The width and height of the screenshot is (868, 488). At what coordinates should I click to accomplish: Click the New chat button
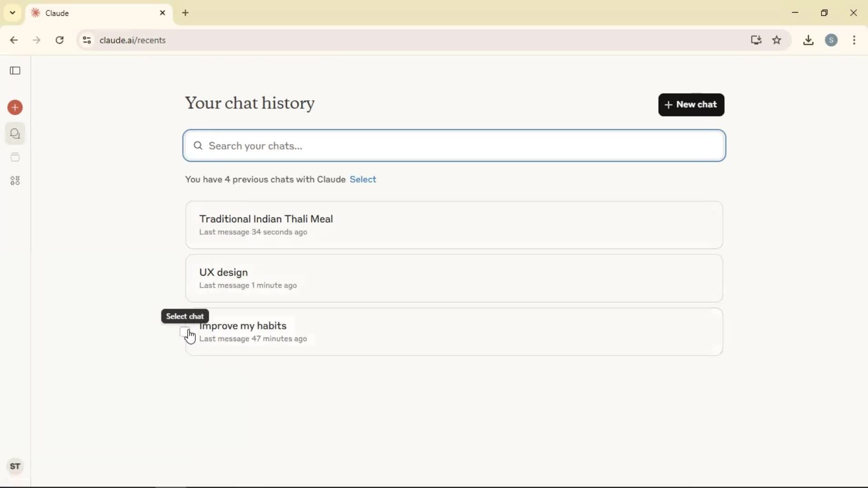[x=691, y=105]
